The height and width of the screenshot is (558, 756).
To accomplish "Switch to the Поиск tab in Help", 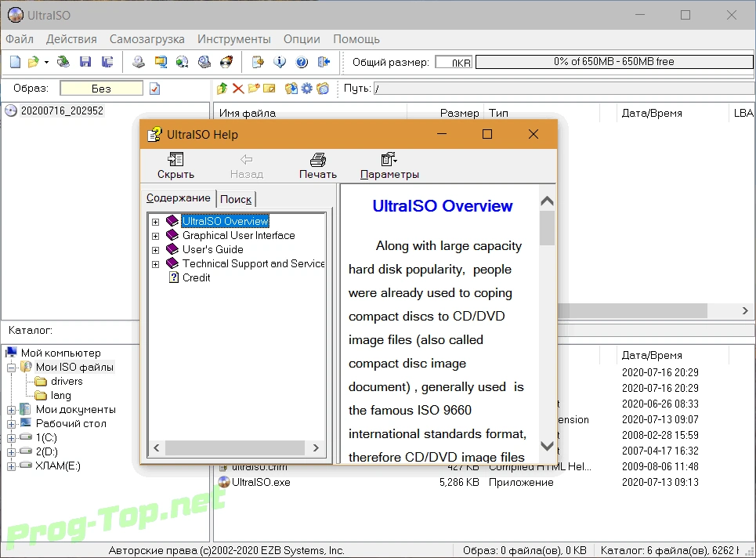I will 236,199.
